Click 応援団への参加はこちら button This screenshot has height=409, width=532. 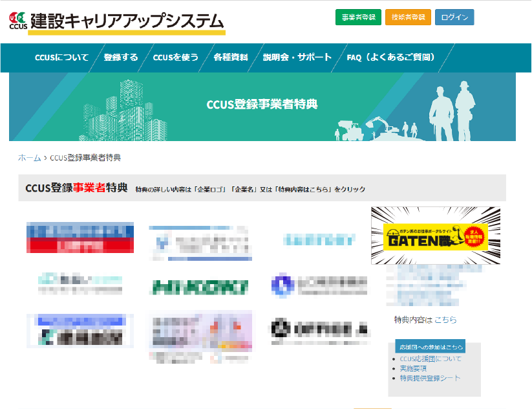pos(431,346)
